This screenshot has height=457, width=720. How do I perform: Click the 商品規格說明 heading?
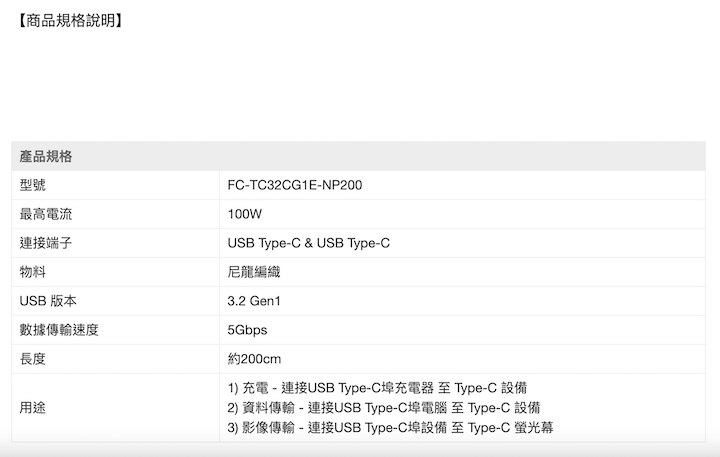click(x=70, y=20)
